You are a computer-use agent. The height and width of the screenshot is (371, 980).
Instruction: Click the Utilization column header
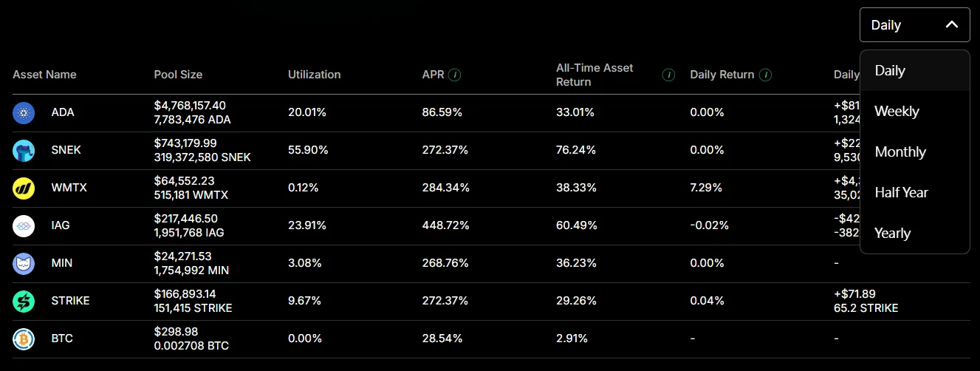[x=314, y=75]
